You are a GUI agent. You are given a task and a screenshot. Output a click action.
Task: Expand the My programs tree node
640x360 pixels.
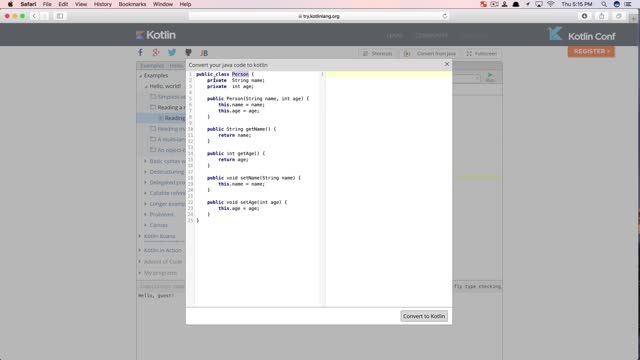click(x=140, y=273)
